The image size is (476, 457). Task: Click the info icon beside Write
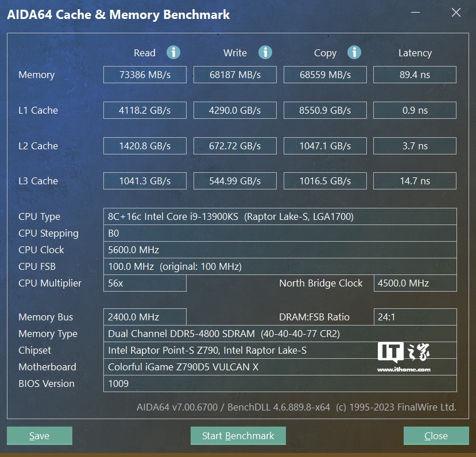pyautogui.click(x=265, y=52)
